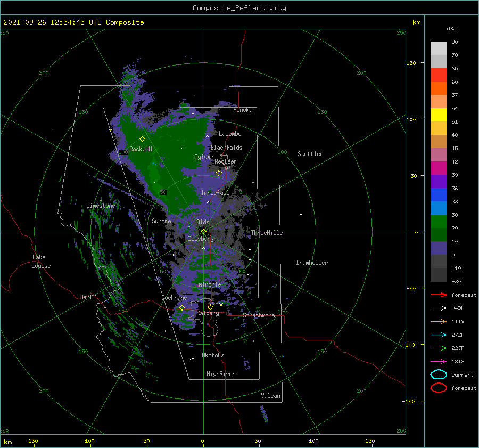This screenshot has width=479, height=448.
Task: Click the 'current' legend label
Action: pyautogui.click(x=463, y=374)
